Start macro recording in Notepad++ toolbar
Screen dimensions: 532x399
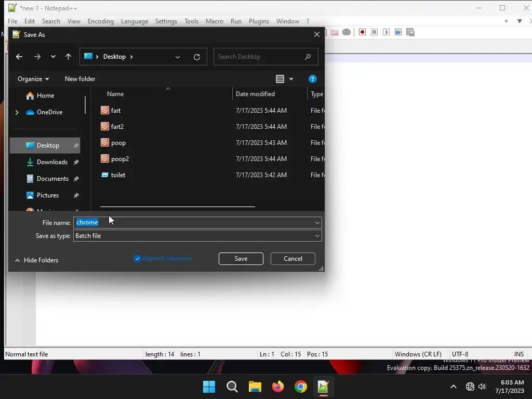(362, 32)
